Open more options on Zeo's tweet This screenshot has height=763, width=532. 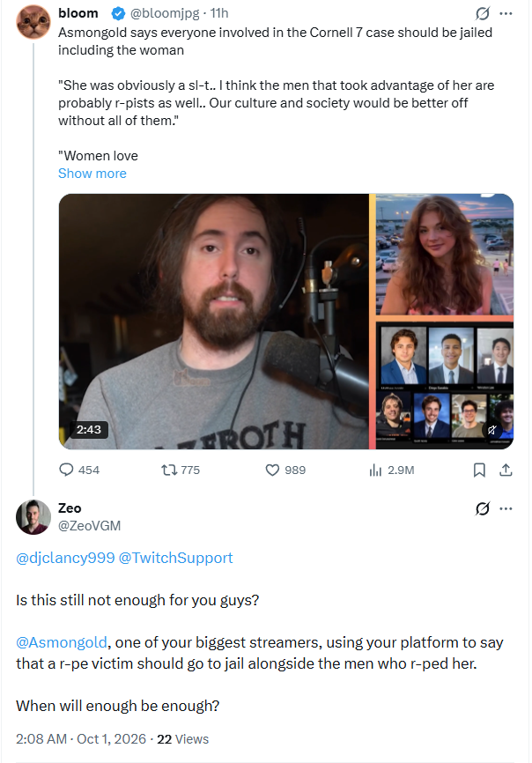coord(506,508)
